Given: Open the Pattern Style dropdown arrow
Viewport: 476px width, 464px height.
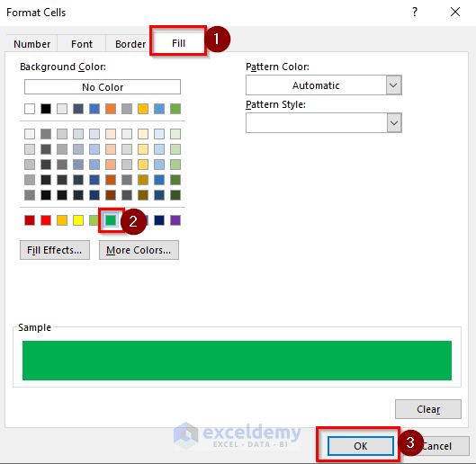Looking at the screenshot, I should pos(394,123).
